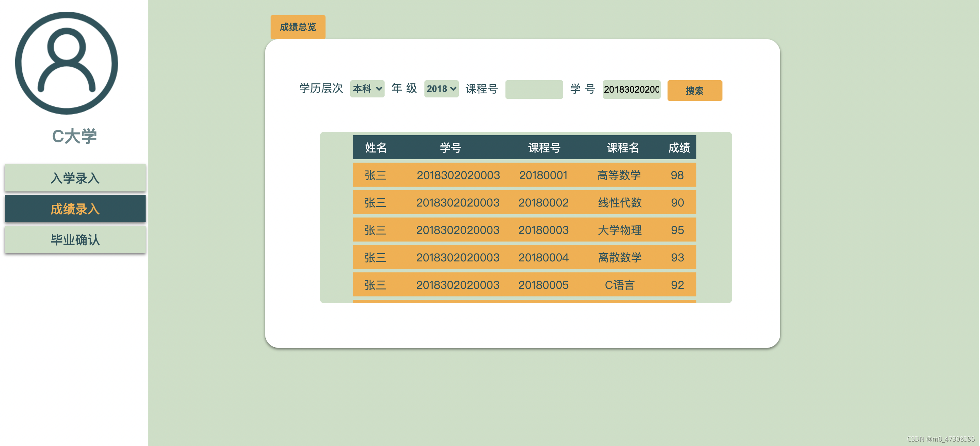Click the C语言 row score 92

click(677, 285)
